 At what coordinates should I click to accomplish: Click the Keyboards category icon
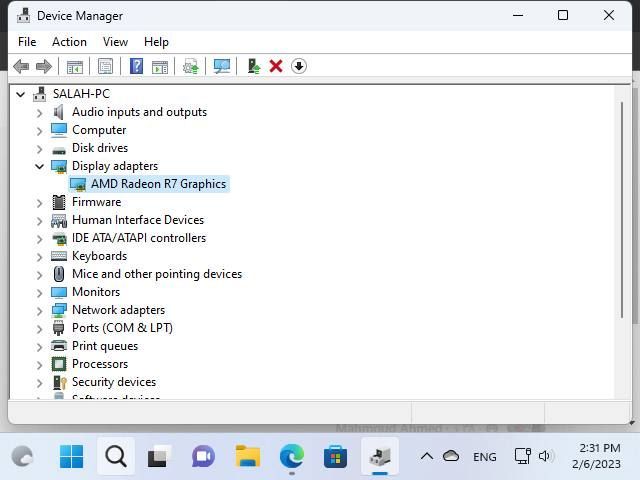point(59,256)
